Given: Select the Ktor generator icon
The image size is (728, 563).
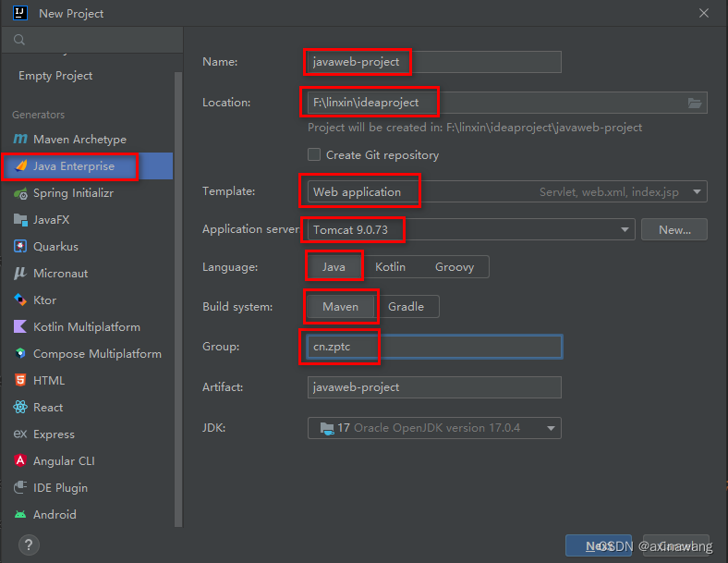Looking at the screenshot, I should click(x=20, y=300).
